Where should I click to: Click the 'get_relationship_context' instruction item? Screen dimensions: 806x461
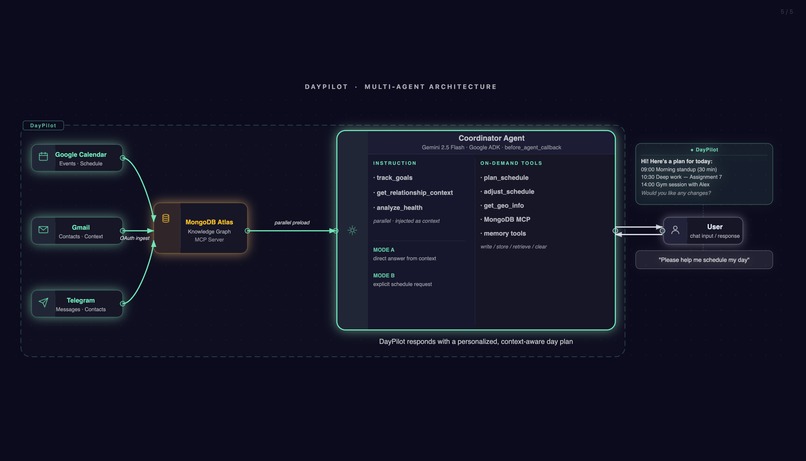413,192
